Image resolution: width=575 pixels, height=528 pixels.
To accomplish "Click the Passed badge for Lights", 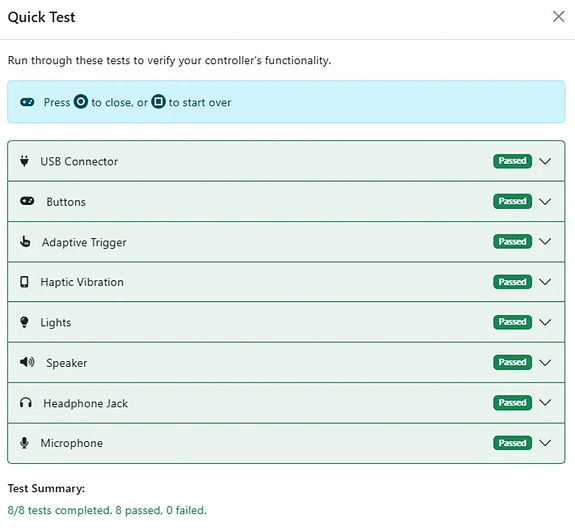I will click(x=512, y=322).
